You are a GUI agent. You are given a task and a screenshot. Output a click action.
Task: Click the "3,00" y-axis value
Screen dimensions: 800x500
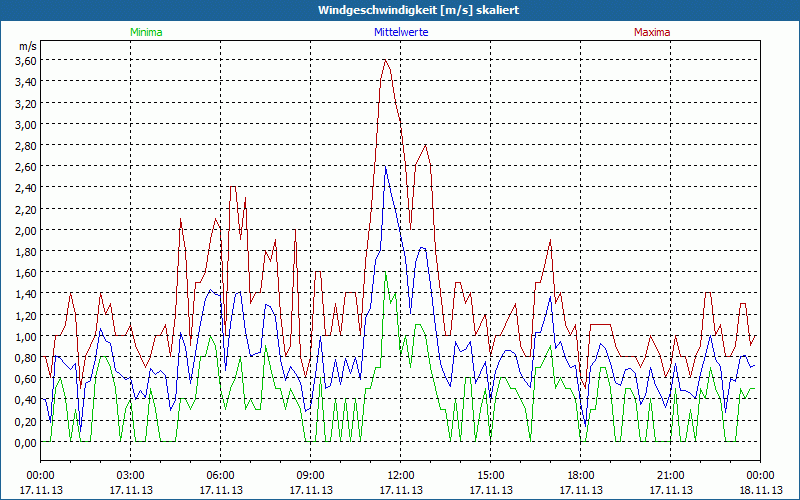coord(26,124)
